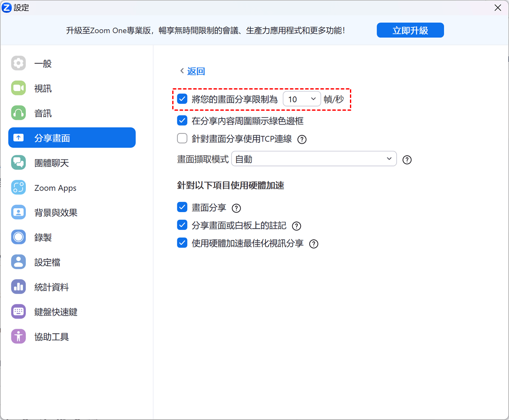Click the 幀/秒 unit label
The width and height of the screenshot is (509, 420).
coord(334,100)
